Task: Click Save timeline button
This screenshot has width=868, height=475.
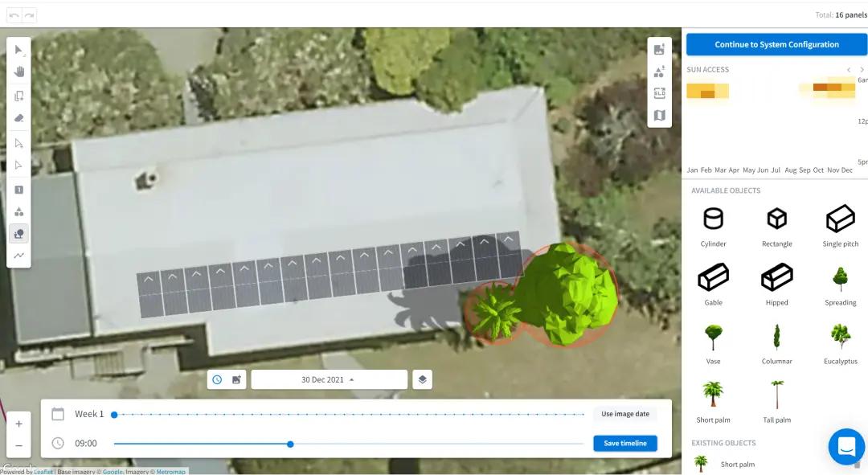Action: pos(625,444)
